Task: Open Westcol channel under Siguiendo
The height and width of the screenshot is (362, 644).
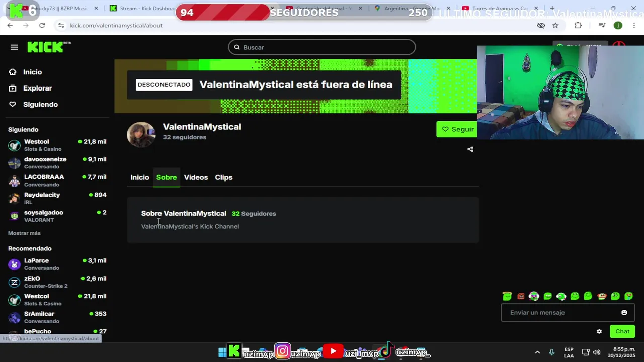Action: pos(57,145)
